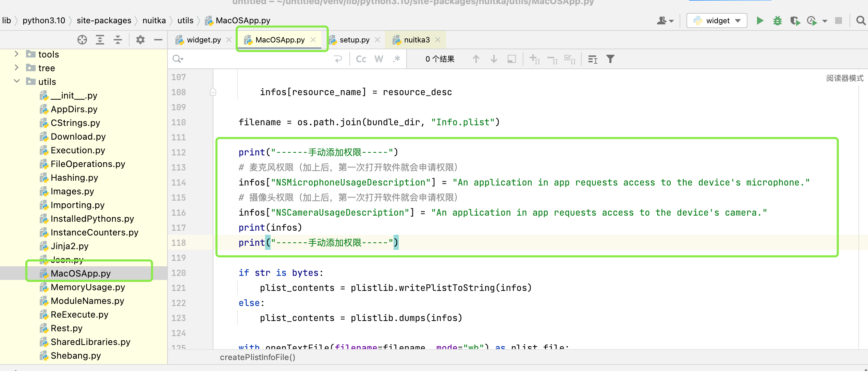This screenshot has height=371, width=868.
Task: Toggle regex mode in search bar
Action: coord(396,59)
